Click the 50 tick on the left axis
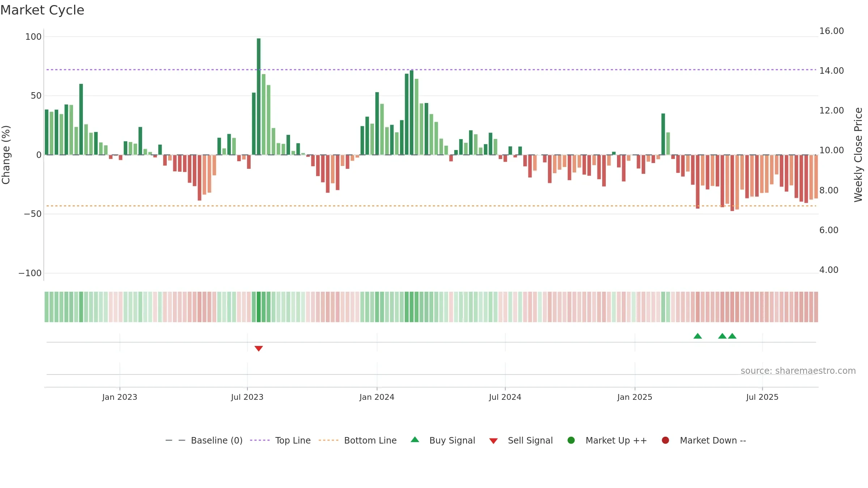Image resolution: width=868 pixels, height=488 pixels. (x=36, y=96)
